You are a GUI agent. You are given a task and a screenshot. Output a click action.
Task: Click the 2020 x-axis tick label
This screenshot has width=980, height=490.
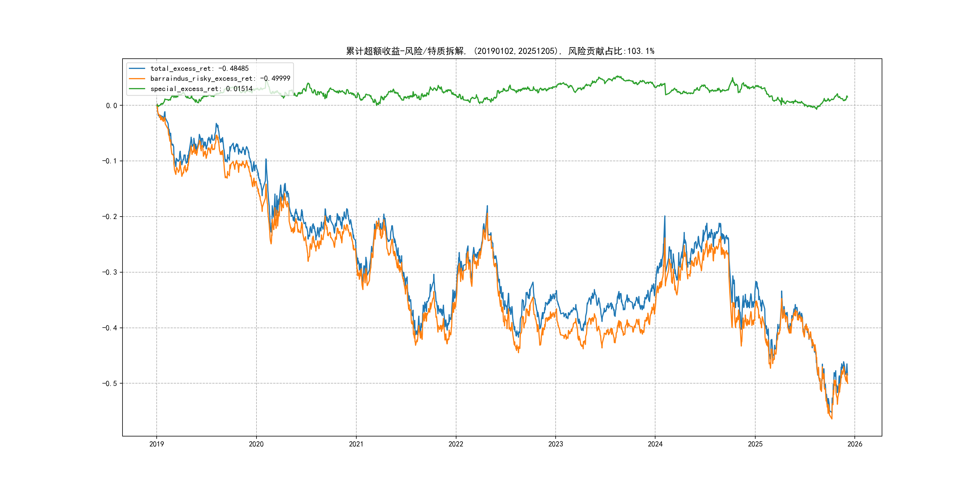click(x=256, y=444)
